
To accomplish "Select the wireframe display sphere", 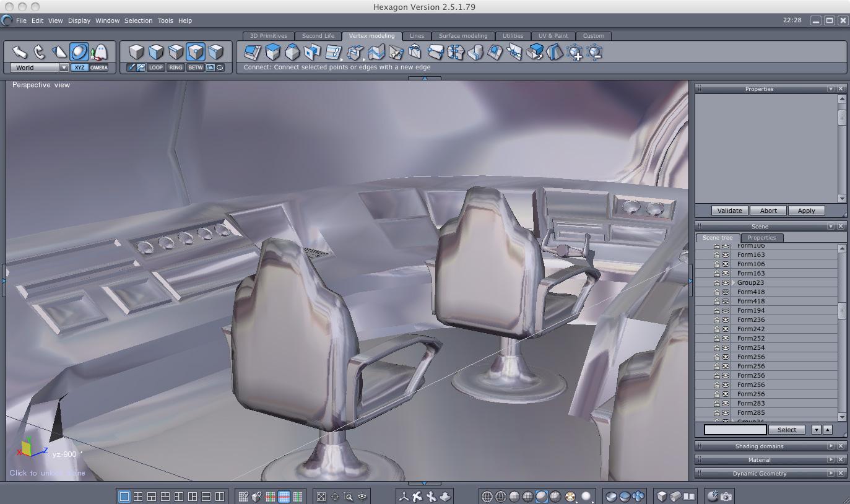I will click(x=487, y=496).
